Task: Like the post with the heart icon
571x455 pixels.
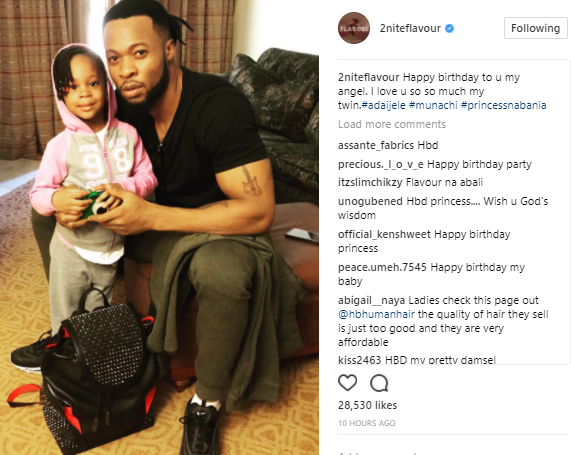Action: pos(347,383)
